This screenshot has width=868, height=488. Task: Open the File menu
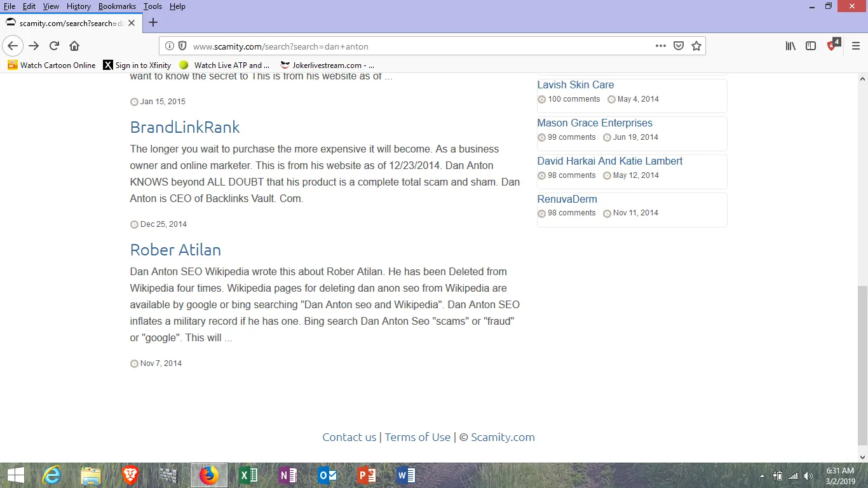point(10,6)
